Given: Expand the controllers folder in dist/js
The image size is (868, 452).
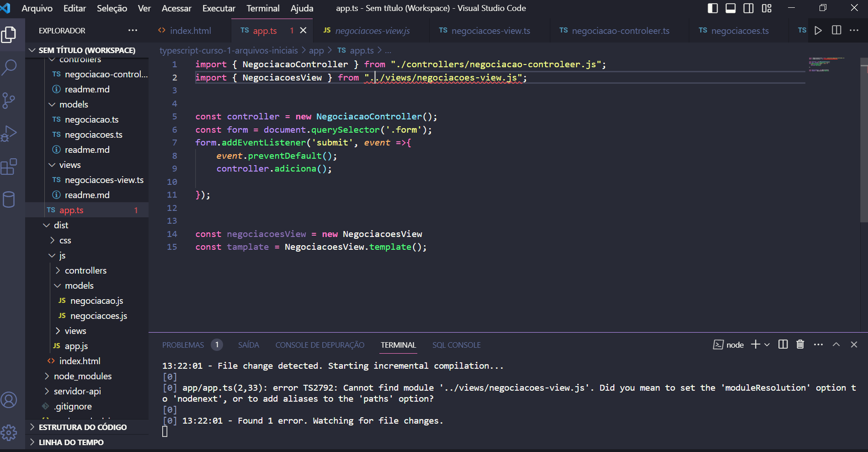Looking at the screenshot, I should [x=87, y=270].
